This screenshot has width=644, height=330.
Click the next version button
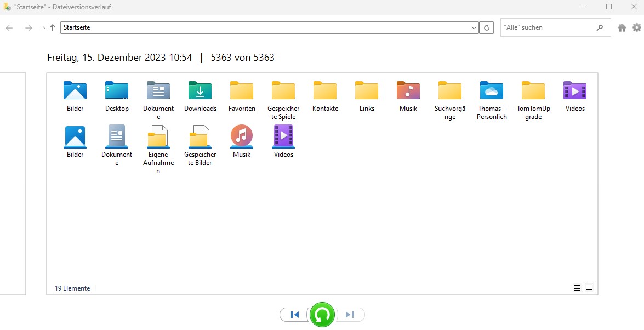350,315
